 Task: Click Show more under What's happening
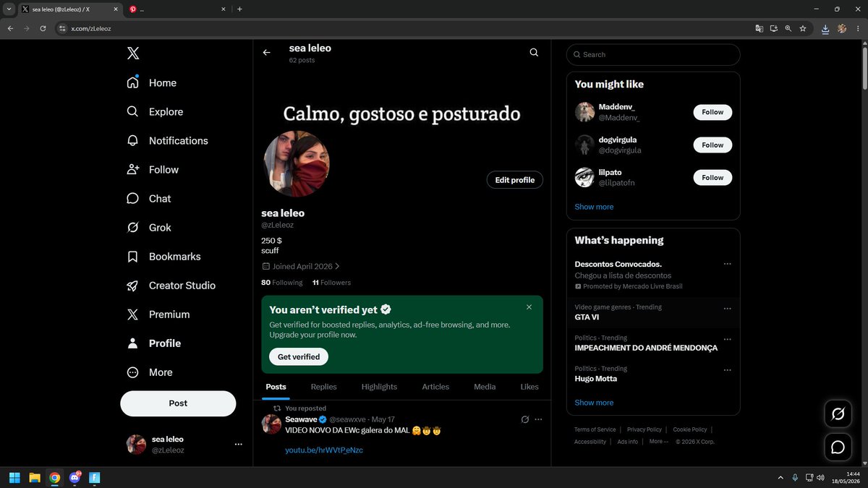(x=594, y=403)
